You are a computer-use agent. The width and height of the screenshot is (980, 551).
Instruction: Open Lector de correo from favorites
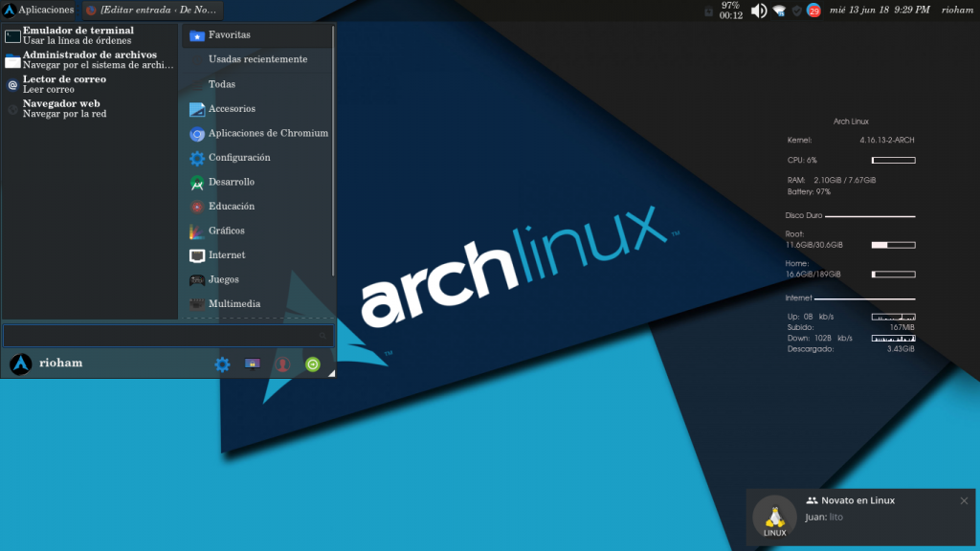tap(89, 84)
